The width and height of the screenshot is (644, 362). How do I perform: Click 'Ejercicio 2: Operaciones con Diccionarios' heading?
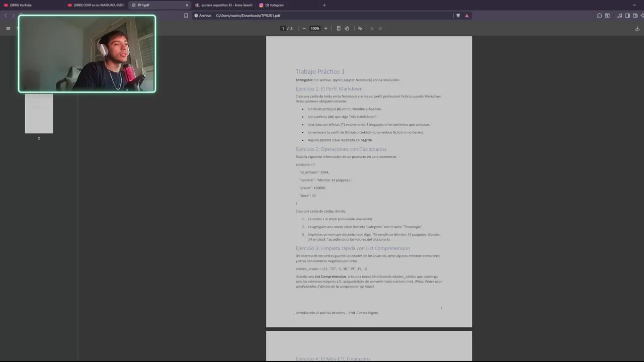[341, 149]
